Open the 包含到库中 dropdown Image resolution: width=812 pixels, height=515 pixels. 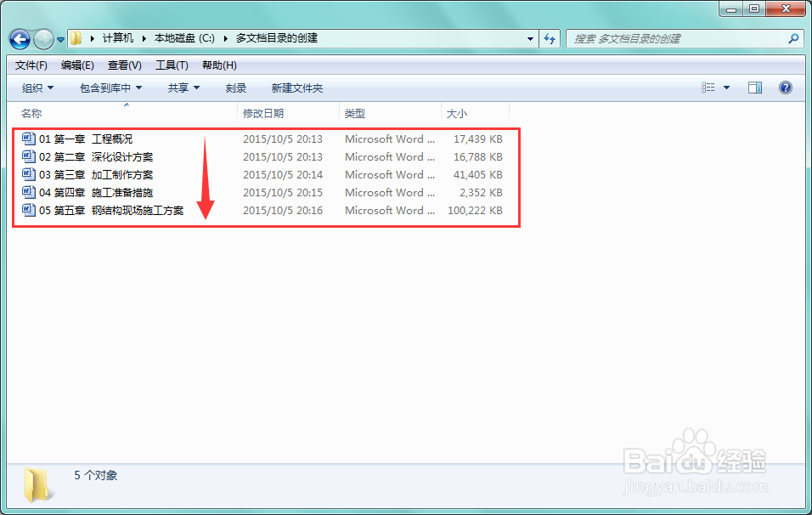[110, 88]
